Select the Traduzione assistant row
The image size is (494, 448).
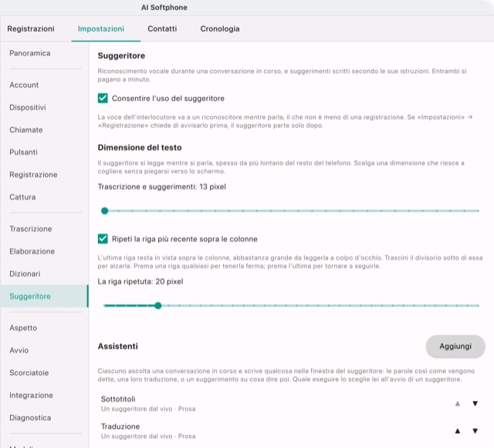[x=292, y=431]
